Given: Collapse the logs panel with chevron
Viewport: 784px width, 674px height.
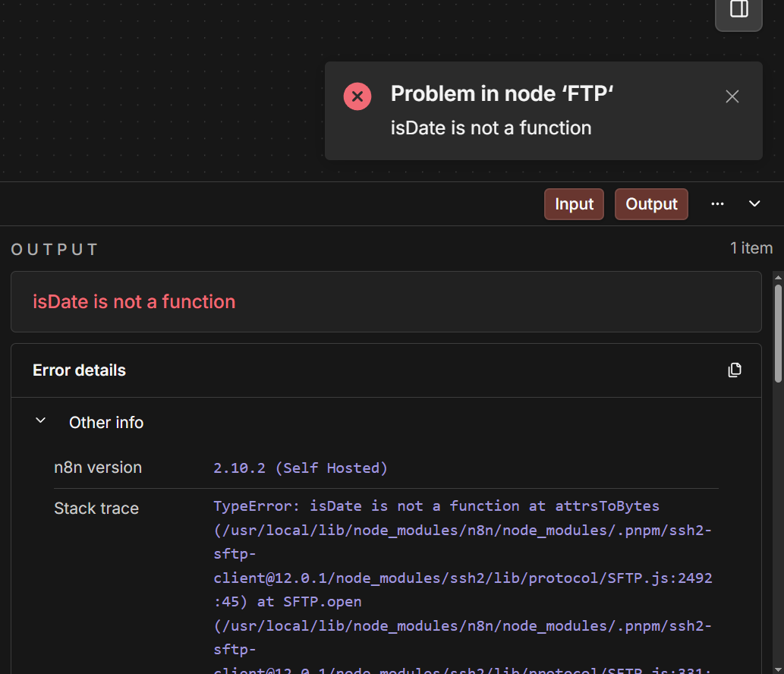Looking at the screenshot, I should [x=754, y=204].
